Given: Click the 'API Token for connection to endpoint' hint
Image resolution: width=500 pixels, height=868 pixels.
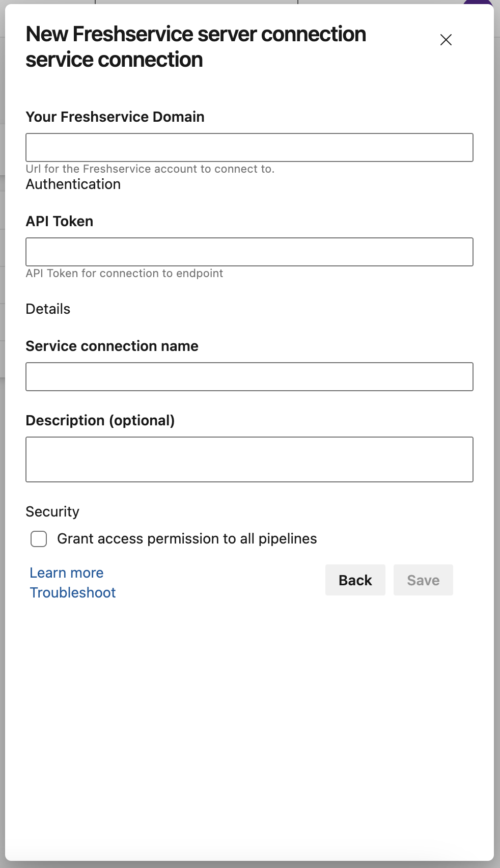Looking at the screenshot, I should (x=124, y=274).
